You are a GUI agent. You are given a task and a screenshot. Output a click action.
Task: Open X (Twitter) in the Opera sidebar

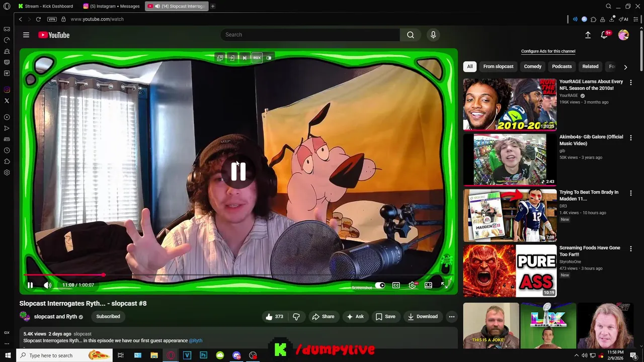pos(7,101)
